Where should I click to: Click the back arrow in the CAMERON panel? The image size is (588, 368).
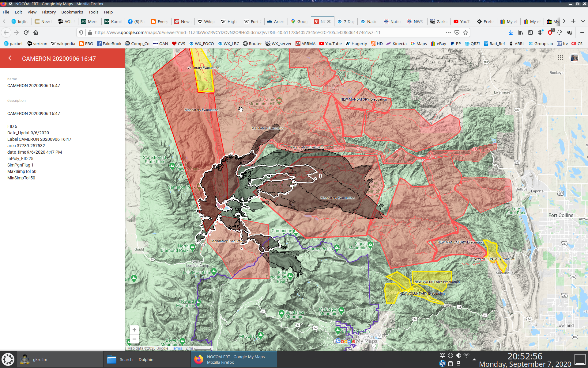11,58
